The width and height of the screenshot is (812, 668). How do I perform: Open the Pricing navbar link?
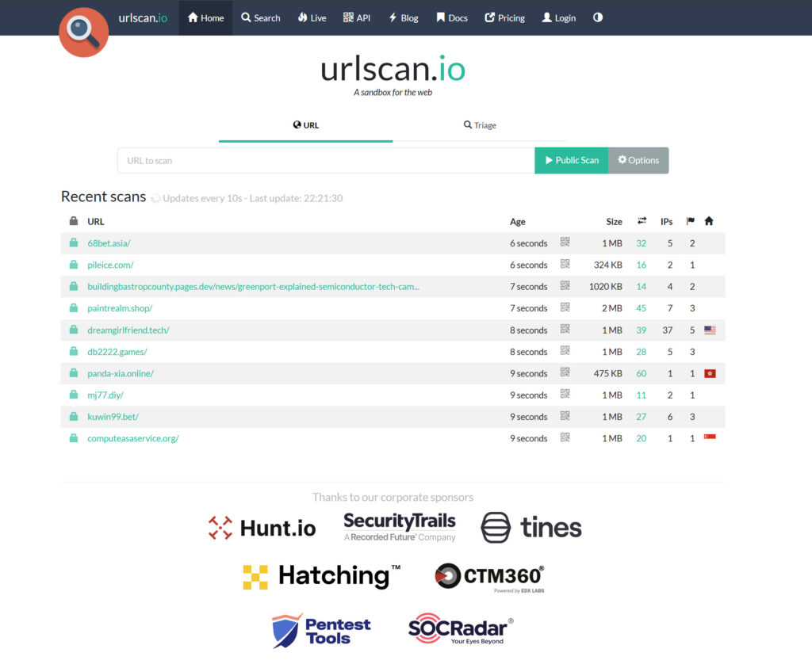505,17
